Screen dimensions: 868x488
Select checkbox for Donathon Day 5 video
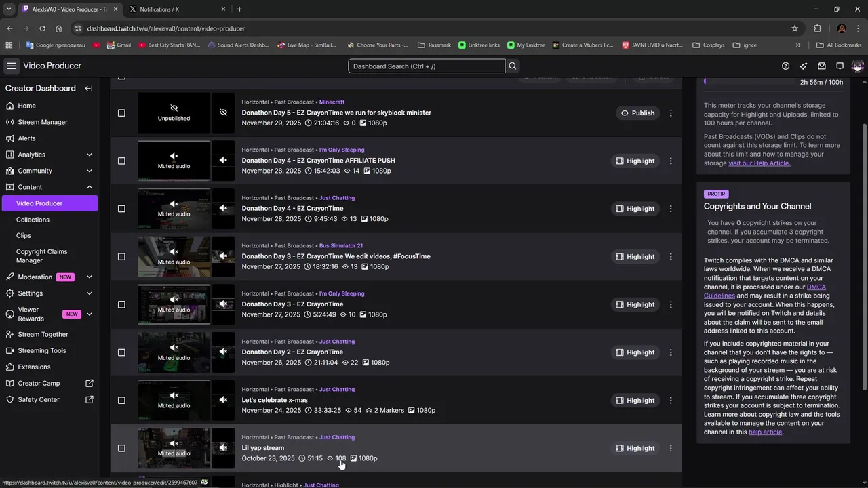tap(121, 113)
